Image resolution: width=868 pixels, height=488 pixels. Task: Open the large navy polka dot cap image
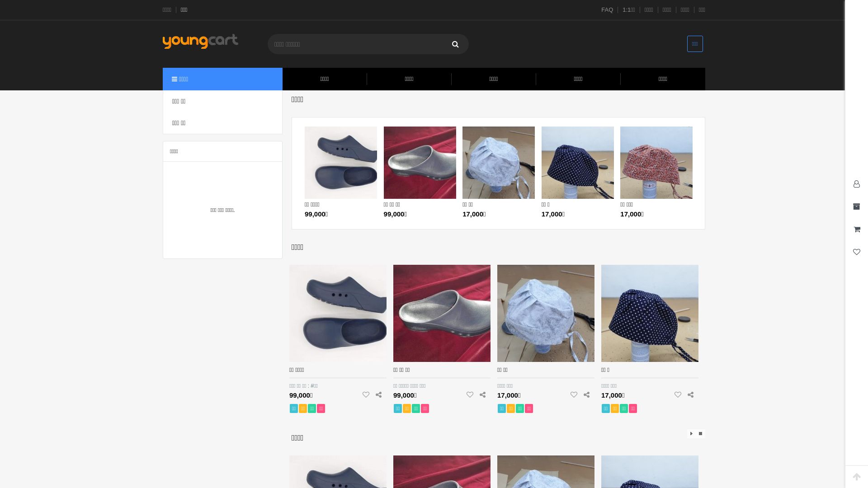(650, 313)
